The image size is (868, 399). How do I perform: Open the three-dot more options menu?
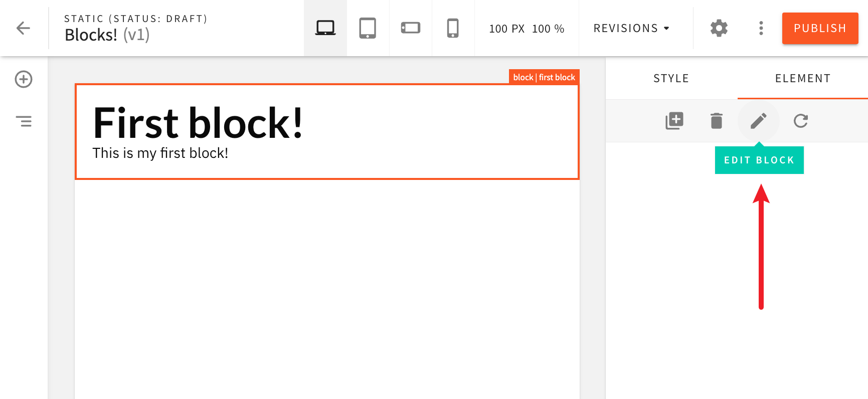click(761, 28)
